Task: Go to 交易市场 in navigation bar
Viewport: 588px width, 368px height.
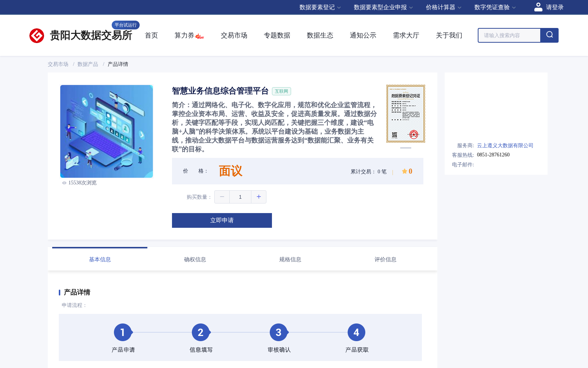Action: pos(234,35)
